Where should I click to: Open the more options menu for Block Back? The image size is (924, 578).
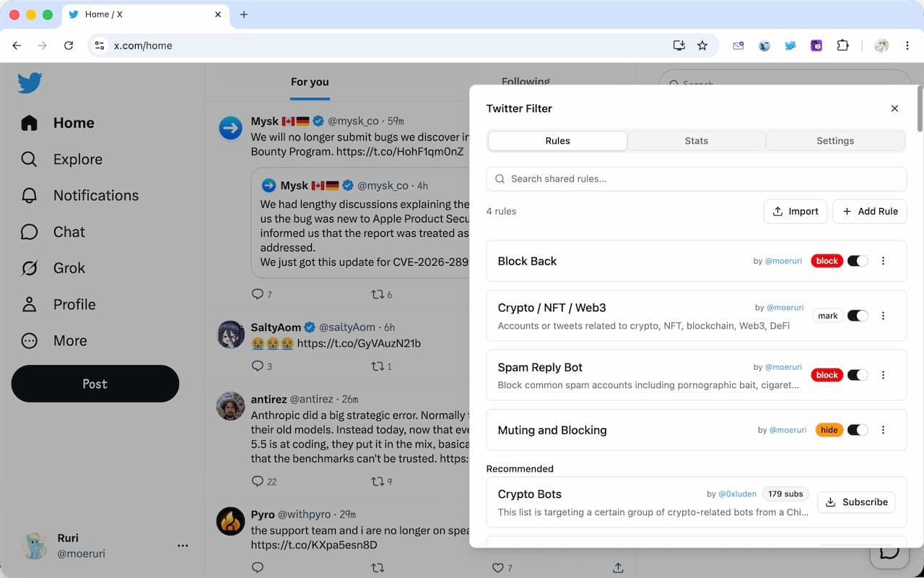coord(884,261)
